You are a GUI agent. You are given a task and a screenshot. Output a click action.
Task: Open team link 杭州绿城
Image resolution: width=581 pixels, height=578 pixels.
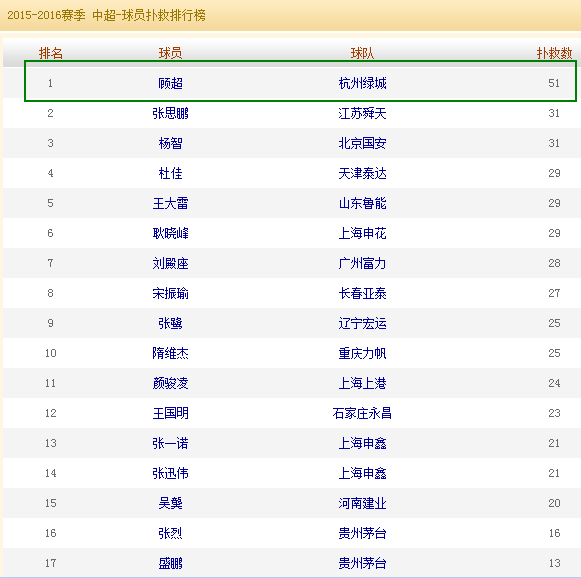pos(362,83)
